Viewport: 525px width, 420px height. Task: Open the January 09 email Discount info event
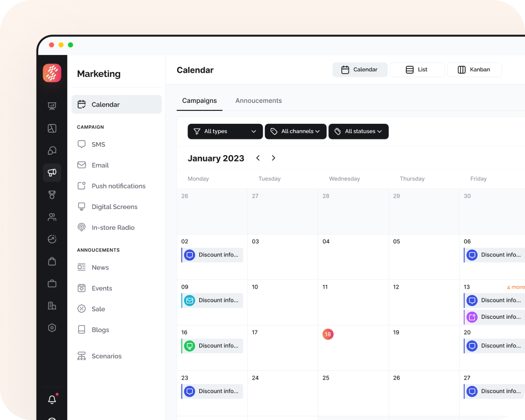[x=212, y=300]
